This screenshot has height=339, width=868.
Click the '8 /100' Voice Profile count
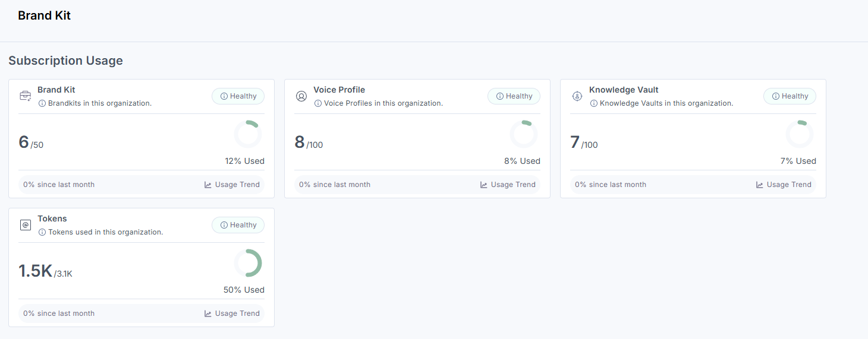[x=309, y=142]
